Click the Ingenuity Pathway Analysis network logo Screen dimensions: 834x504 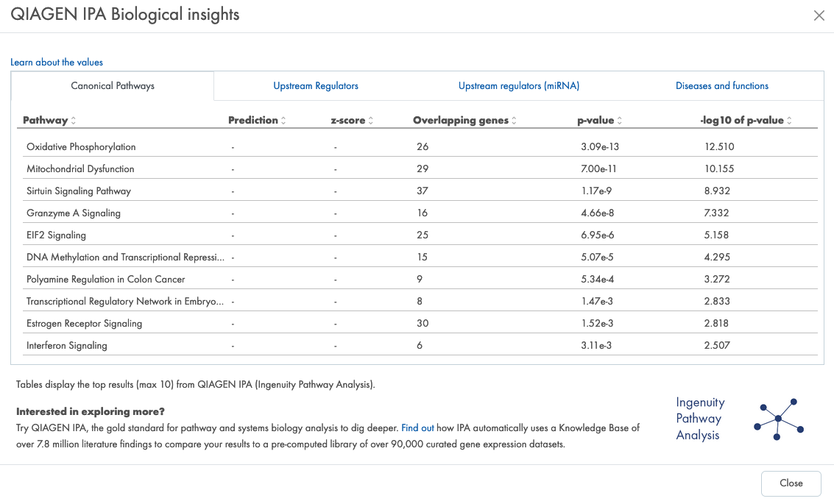[x=779, y=419]
